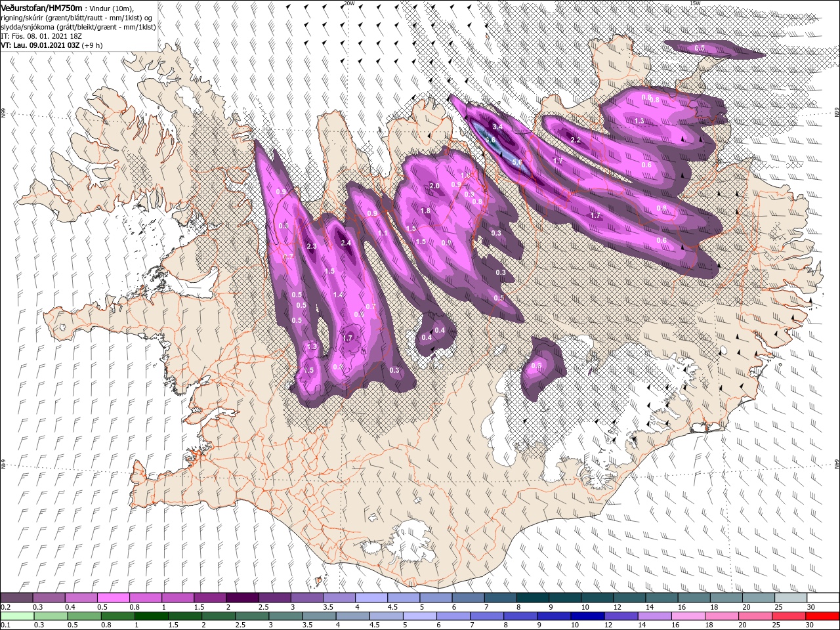Select the 0.3 swatch in green rain legend
The width and height of the screenshot is (840, 630).
50,616
